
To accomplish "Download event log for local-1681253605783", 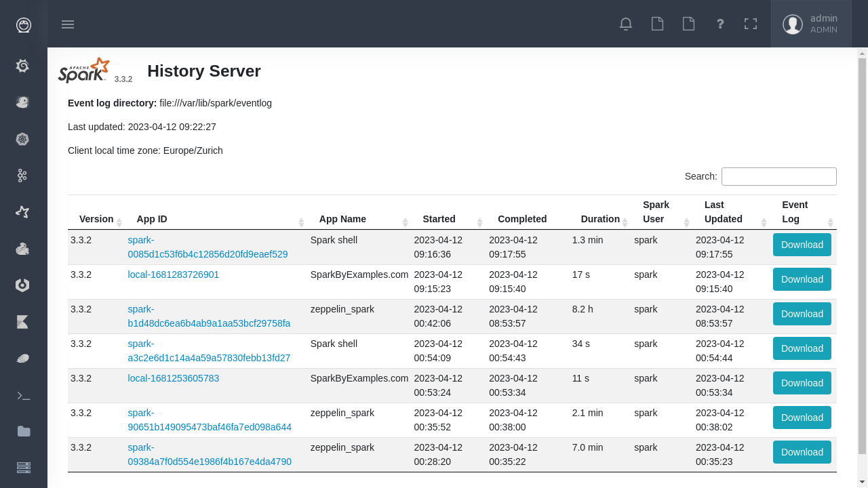I will (802, 383).
